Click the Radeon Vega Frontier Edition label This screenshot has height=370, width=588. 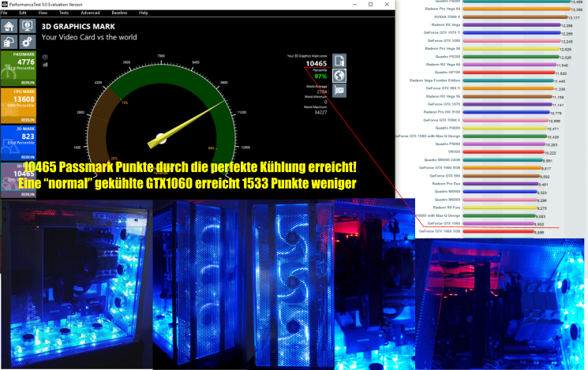pyautogui.click(x=435, y=80)
